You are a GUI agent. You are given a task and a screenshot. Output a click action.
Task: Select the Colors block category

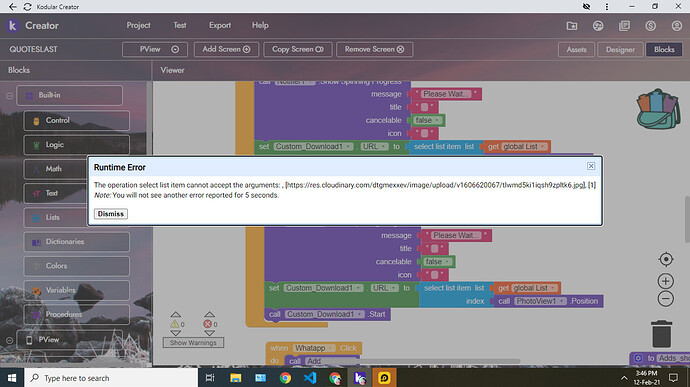coord(77,266)
